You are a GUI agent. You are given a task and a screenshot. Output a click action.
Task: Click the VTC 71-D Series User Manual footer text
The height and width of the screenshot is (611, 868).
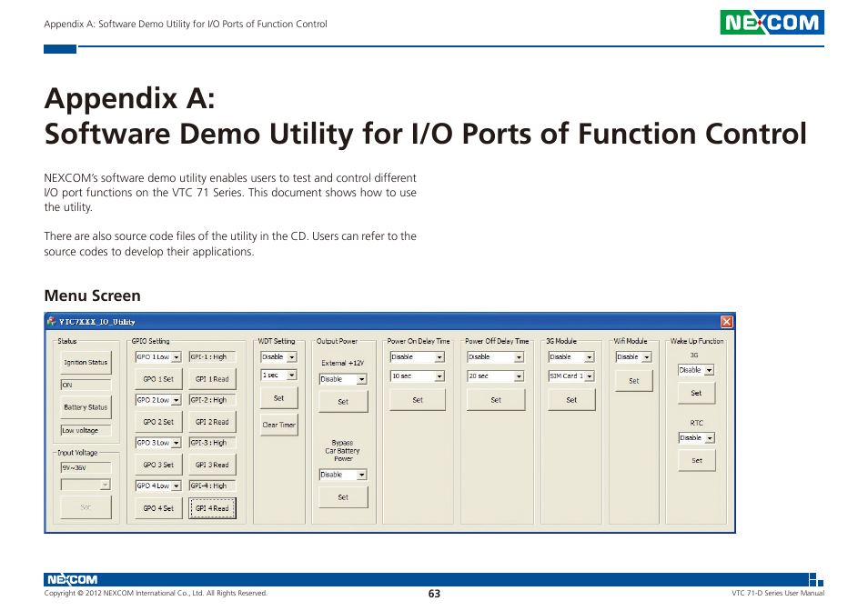(778, 594)
